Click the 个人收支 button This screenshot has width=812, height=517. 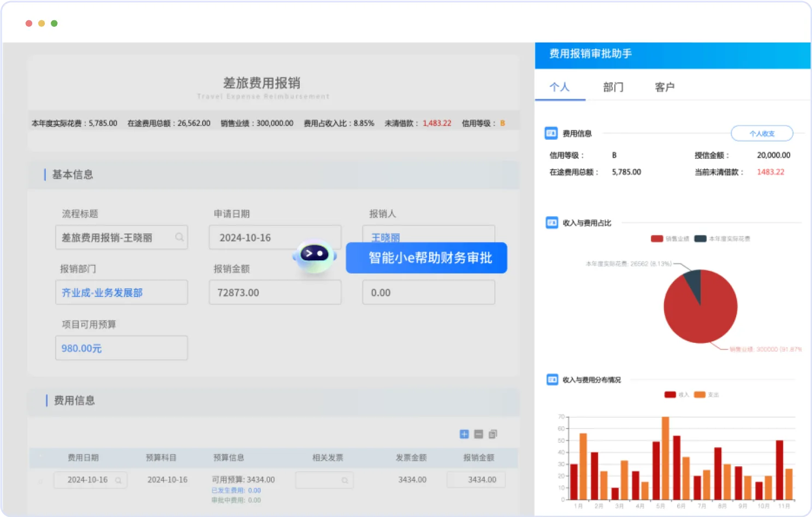click(x=762, y=133)
